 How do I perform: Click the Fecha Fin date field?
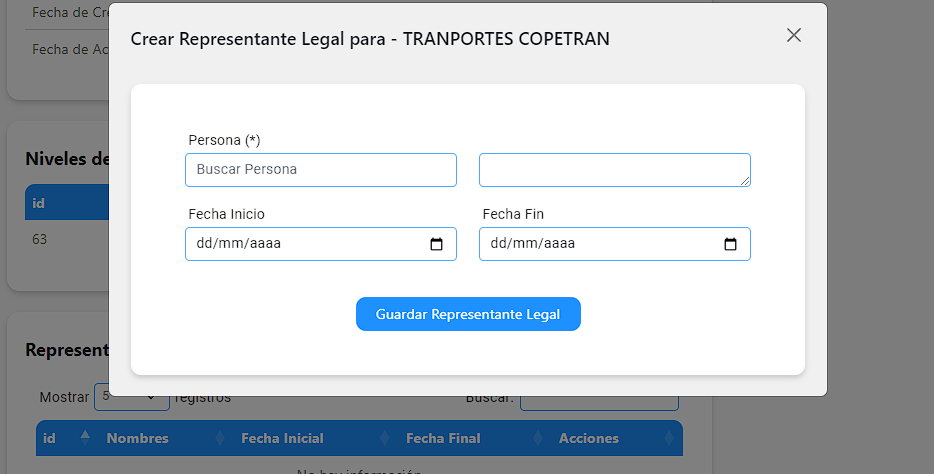pos(615,244)
